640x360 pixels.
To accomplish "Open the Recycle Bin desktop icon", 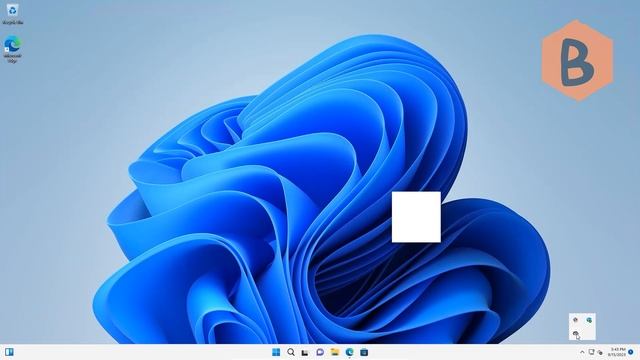I will coord(13,14).
